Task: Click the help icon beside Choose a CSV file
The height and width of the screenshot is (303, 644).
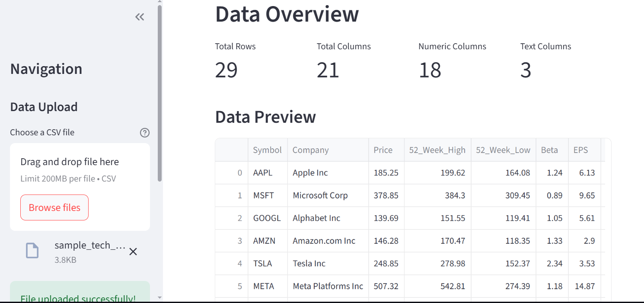Action: click(145, 133)
